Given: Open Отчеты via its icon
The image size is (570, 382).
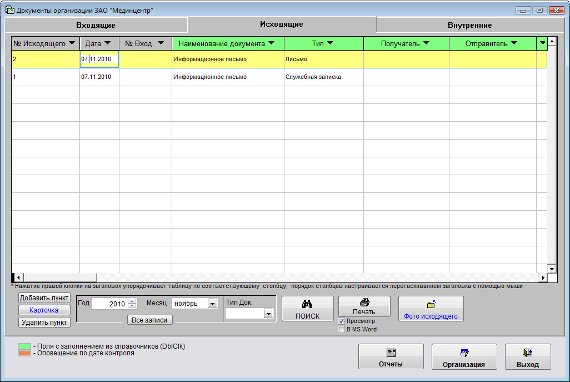Looking at the screenshot, I should click(x=391, y=353).
